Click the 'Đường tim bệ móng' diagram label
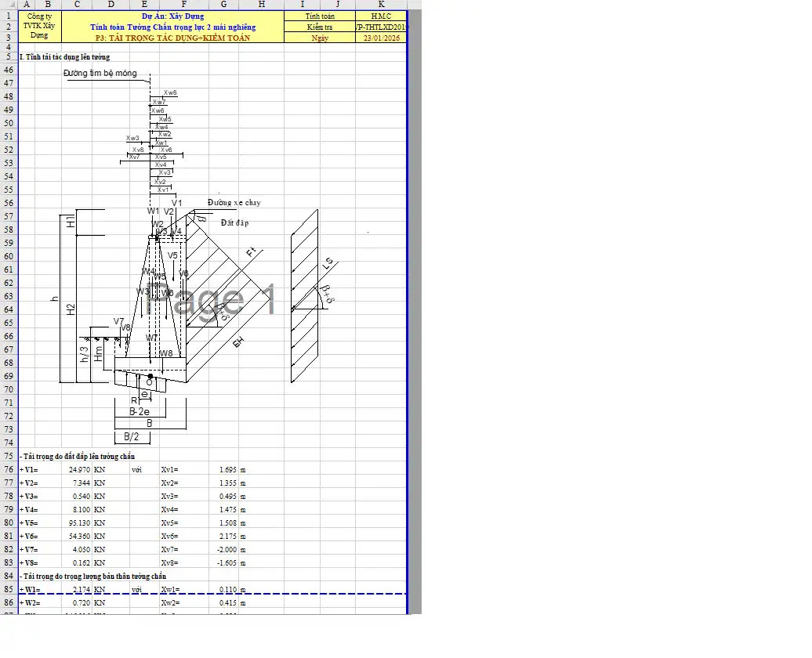The width and height of the screenshot is (812, 658). click(x=100, y=73)
